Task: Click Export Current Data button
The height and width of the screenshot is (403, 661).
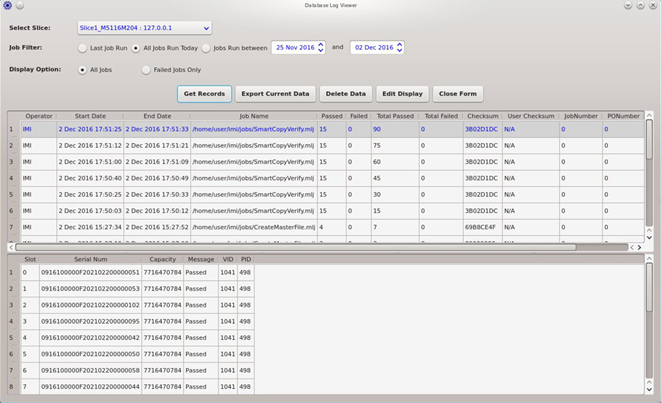Action: [x=275, y=94]
